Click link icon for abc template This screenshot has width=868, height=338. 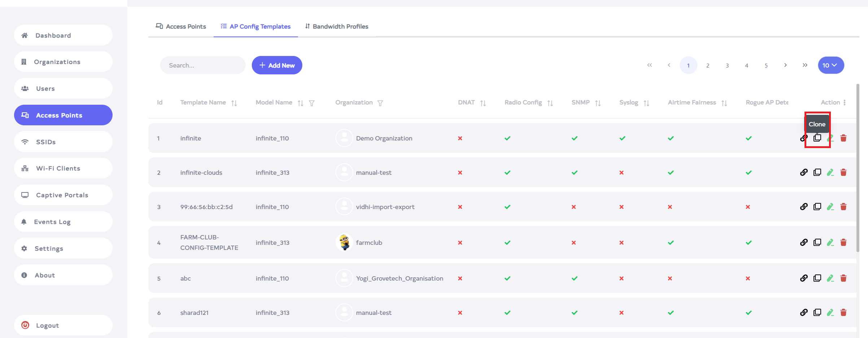(x=804, y=278)
